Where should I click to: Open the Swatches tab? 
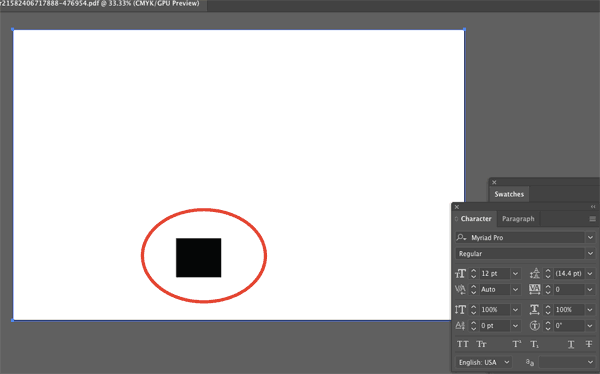pyautogui.click(x=509, y=194)
